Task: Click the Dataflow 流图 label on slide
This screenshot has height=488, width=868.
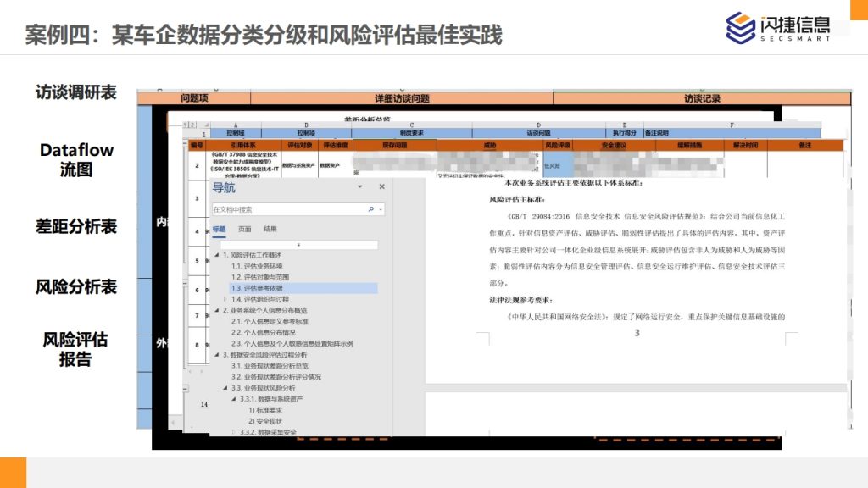Action: point(76,159)
